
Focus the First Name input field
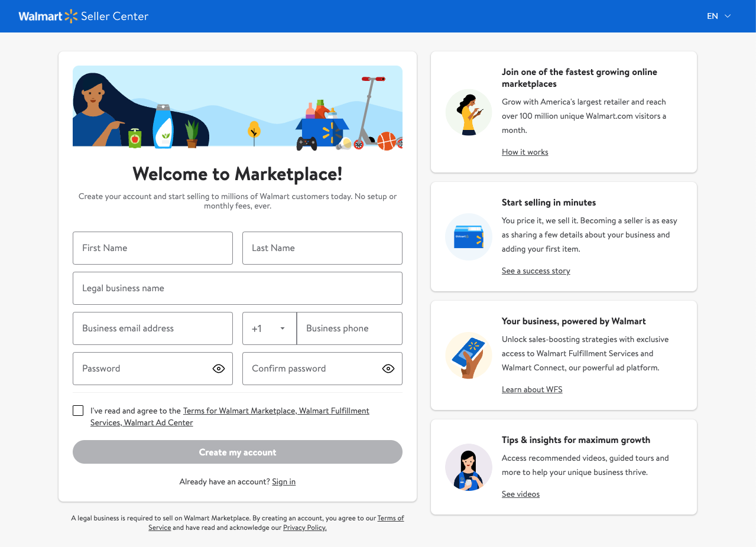[153, 248]
